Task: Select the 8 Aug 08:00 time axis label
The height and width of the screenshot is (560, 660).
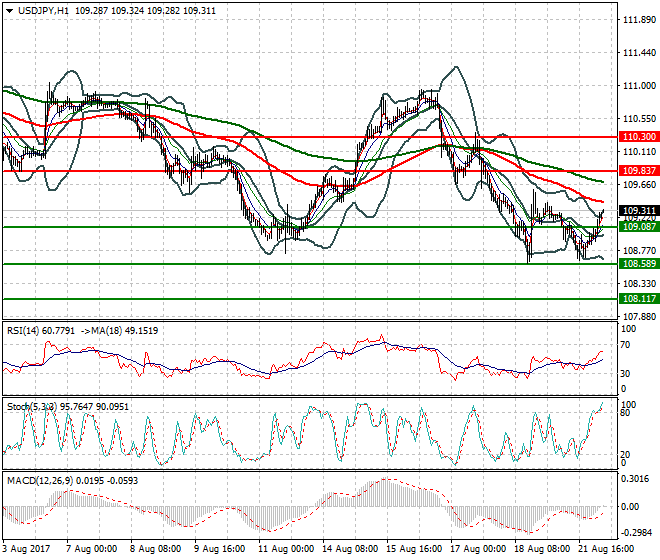Action: pos(155,549)
